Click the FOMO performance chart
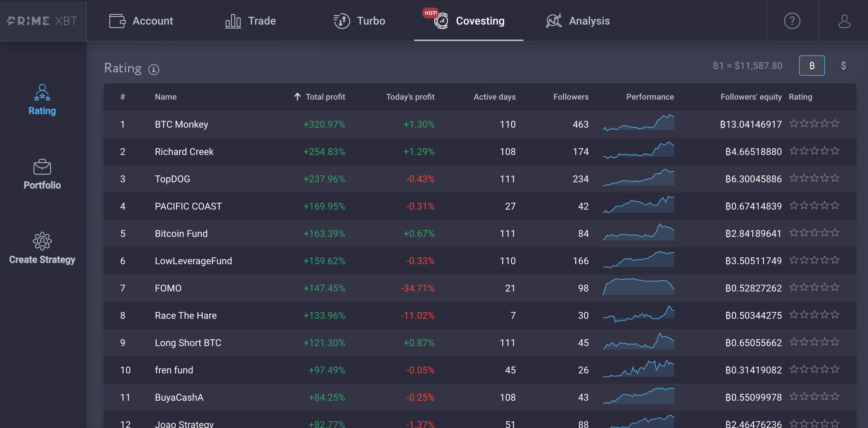Screen dimensions: 868x428 coord(638,287)
